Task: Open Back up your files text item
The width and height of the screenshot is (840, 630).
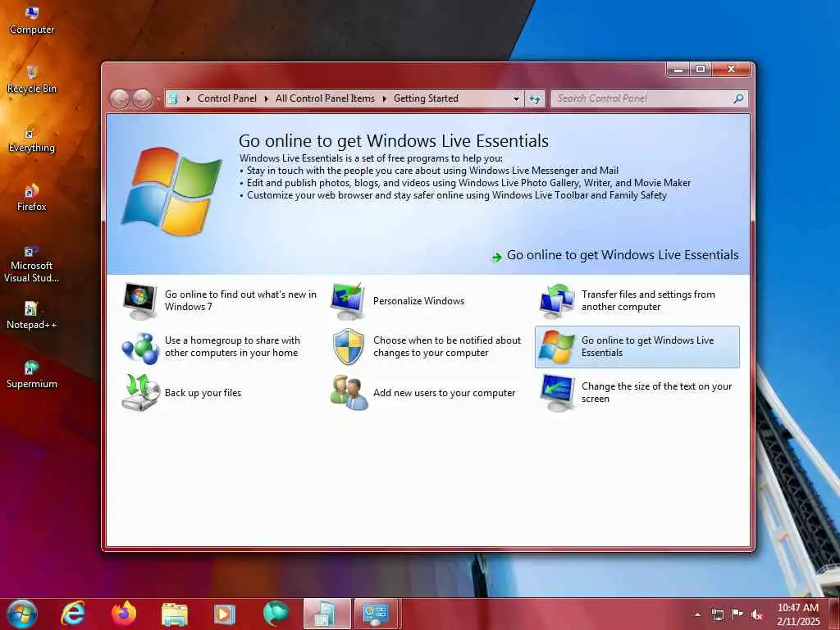Action: [203, 393]
